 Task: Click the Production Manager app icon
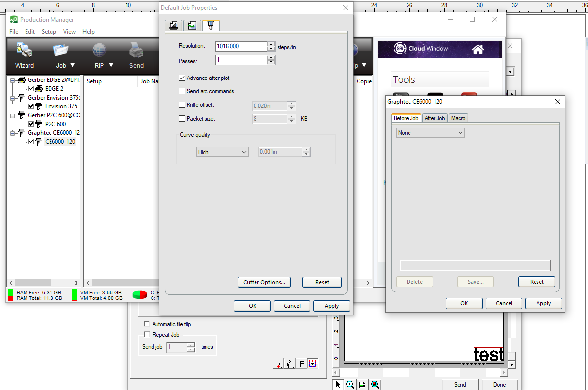pyautogui.click(x=14, y=20)
